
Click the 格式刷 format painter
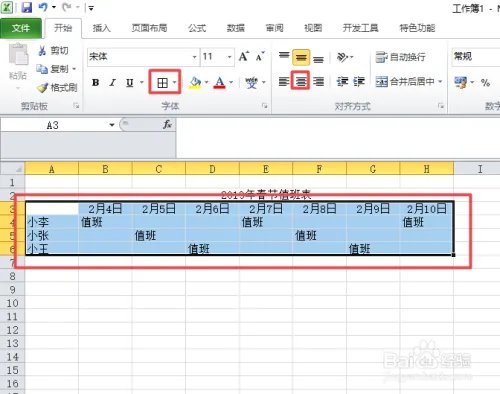pos(56,88)
